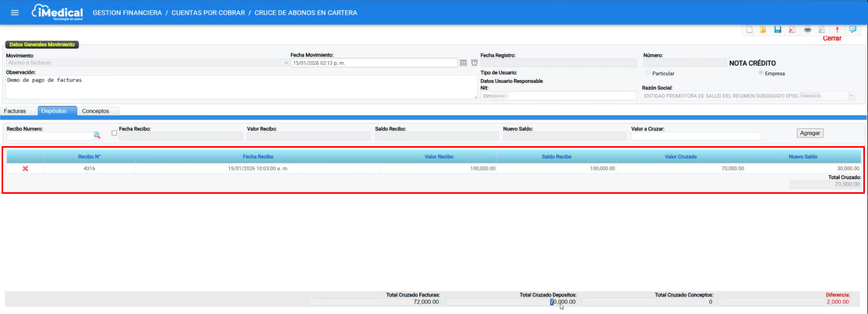The height and width of the screenshot is (314, 868).
Task: Click the Valor a Cruzar input field
Action: coord(696,136)
